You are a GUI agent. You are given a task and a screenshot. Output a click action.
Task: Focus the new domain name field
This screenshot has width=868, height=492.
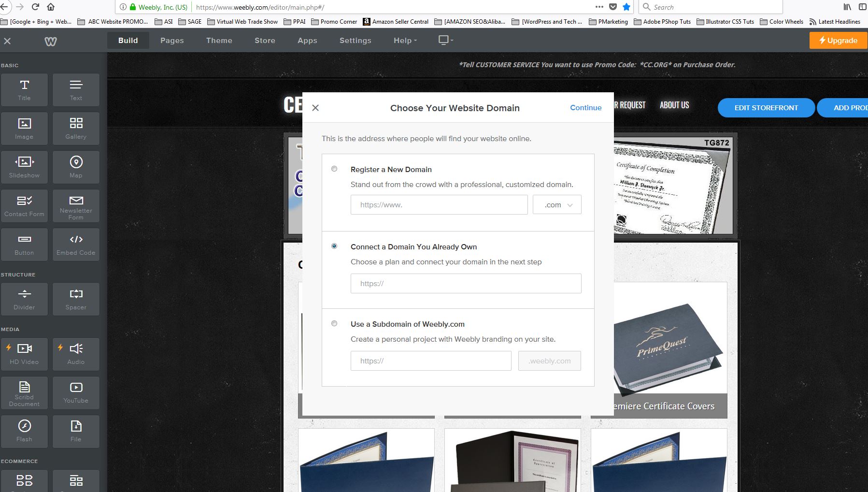pyautogui.click(x=439, y=205)
